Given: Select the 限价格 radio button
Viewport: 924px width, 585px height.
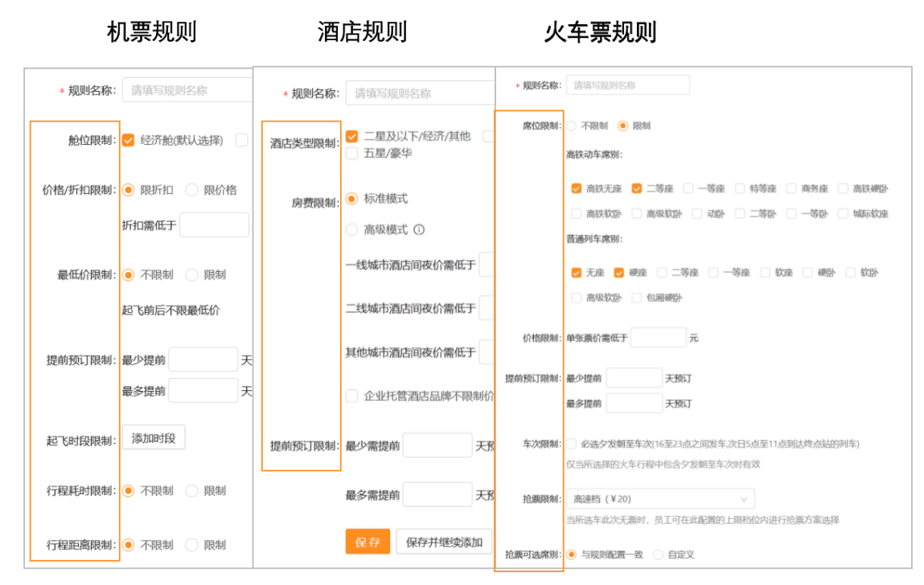Looking at the screenshot, I should [191, 190].
